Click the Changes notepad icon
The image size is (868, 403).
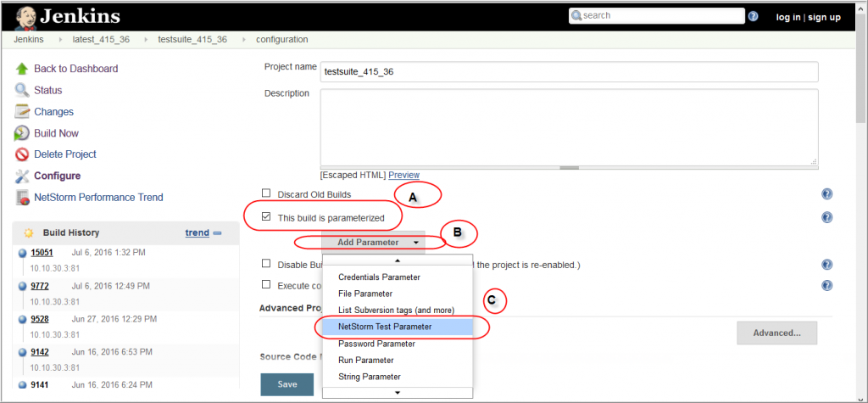click(x=21, y=112)
